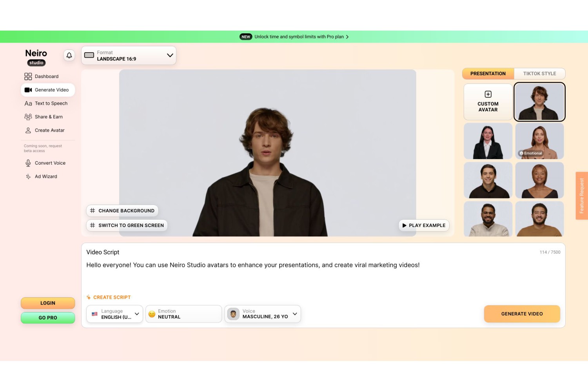Click Change Background button
Image resolution: width=588 pixels, height=392 pixels.
click(x=122, y=211)
